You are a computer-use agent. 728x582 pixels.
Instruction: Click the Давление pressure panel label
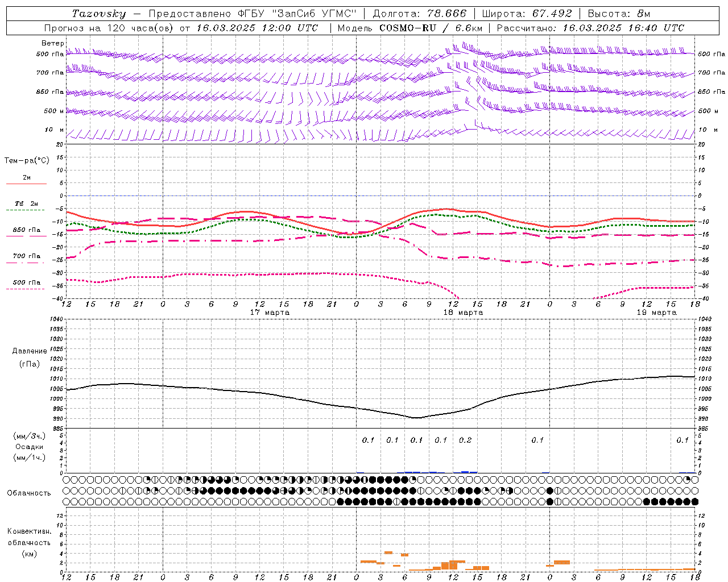[30, 351]
